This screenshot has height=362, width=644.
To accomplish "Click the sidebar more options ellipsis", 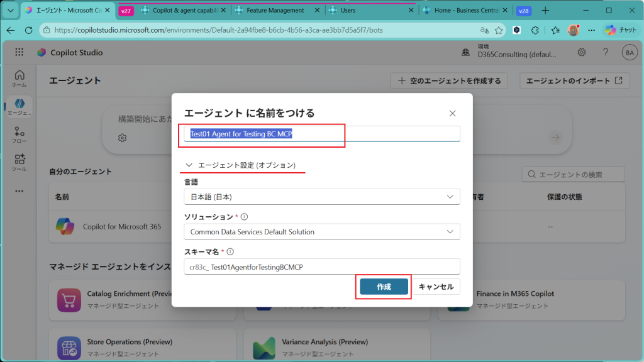I will click(x=19, y=191).
